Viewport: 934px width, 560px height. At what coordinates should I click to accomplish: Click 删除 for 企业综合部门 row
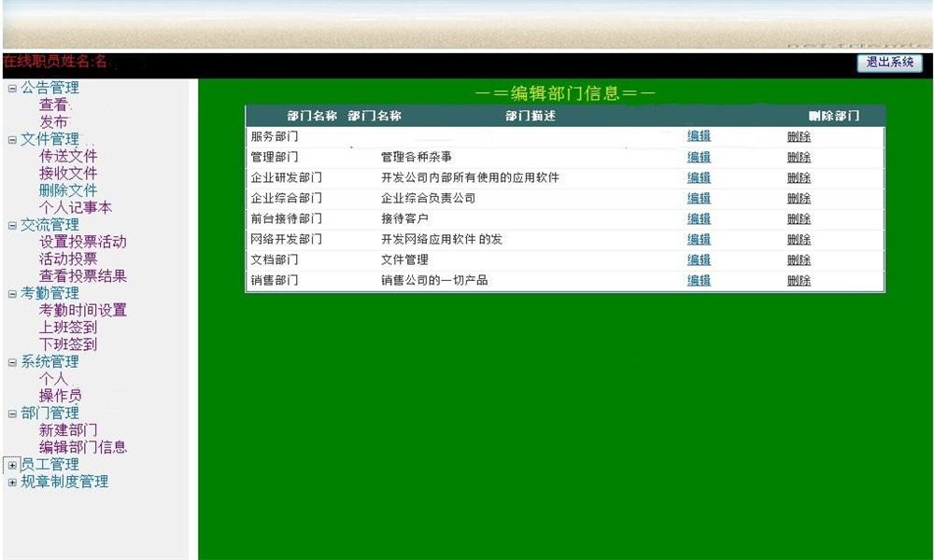[x=799, y=199]
